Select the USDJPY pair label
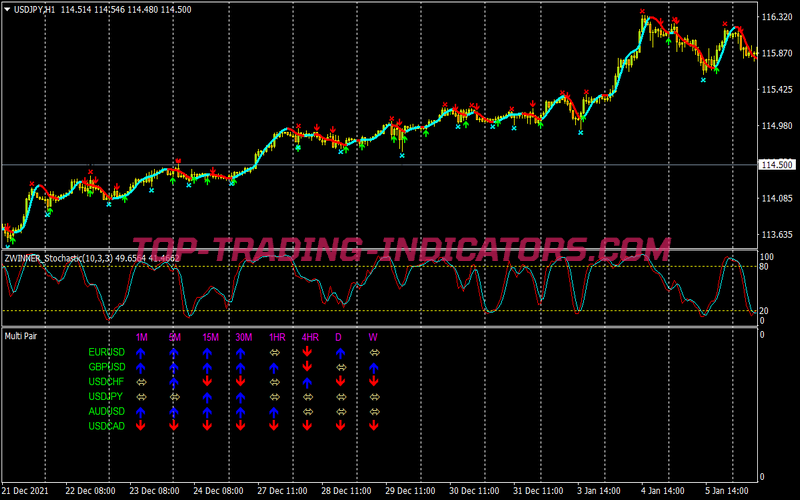This screenshot has height=500, width=800. click(106, 396)
